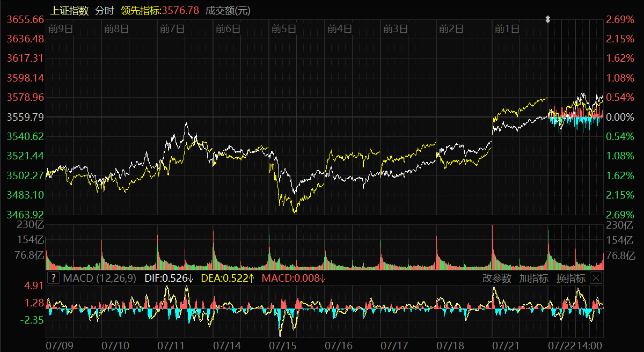644x352 pixels.
Task: Click the MACD help question-mark icon
Action: click(53, 278)
